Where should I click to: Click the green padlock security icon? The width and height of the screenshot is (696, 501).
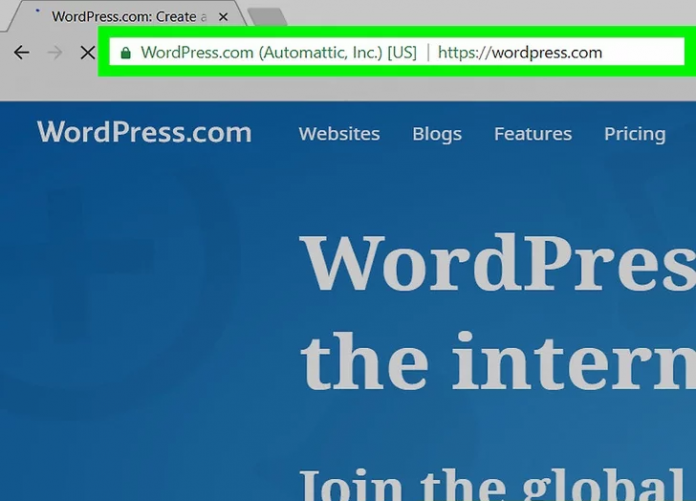125,53
